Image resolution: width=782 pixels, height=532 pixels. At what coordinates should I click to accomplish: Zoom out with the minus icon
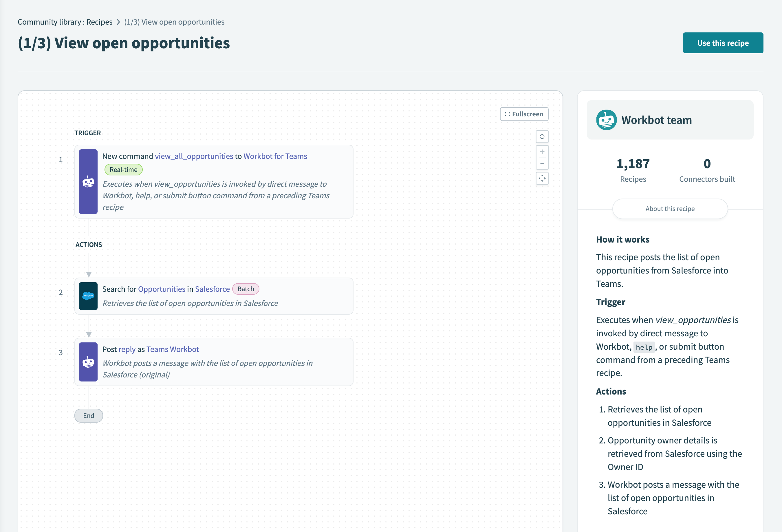click(542, 163)
